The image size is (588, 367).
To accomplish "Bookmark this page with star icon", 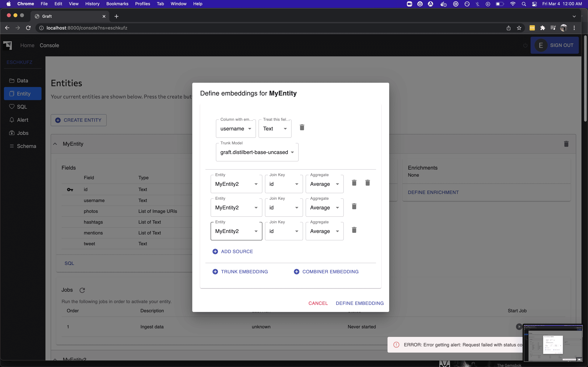I will coord(519,28).
